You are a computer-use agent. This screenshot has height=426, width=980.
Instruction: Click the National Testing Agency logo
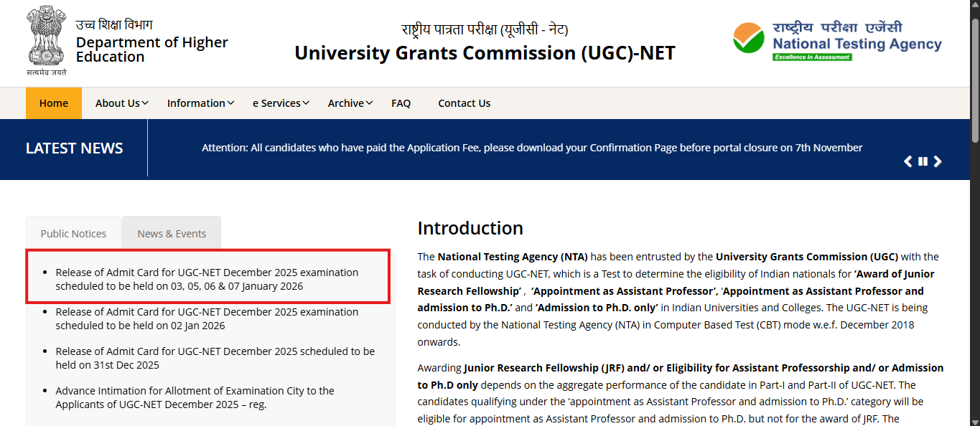[836, 41]
